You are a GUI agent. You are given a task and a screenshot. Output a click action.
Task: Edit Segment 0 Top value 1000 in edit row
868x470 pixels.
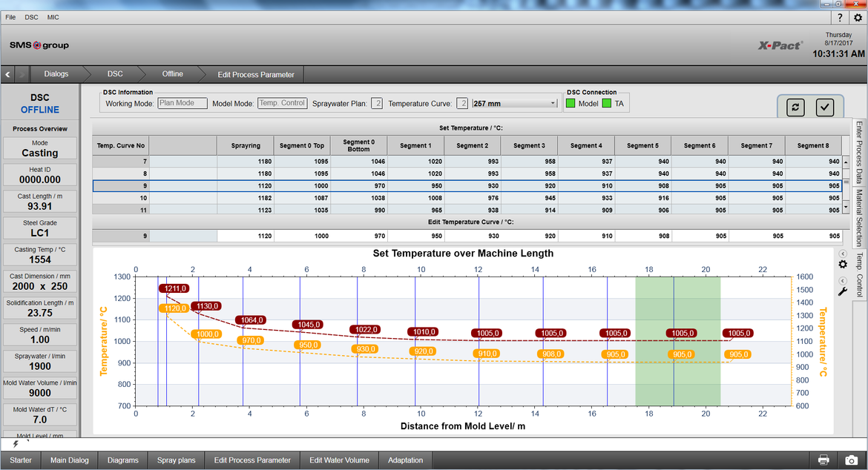coord(302,236)
